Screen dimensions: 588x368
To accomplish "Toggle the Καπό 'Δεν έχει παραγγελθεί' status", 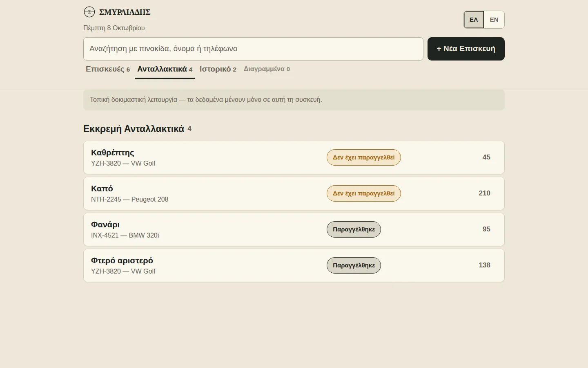I will pyautogui.click(x=364, y=193).
